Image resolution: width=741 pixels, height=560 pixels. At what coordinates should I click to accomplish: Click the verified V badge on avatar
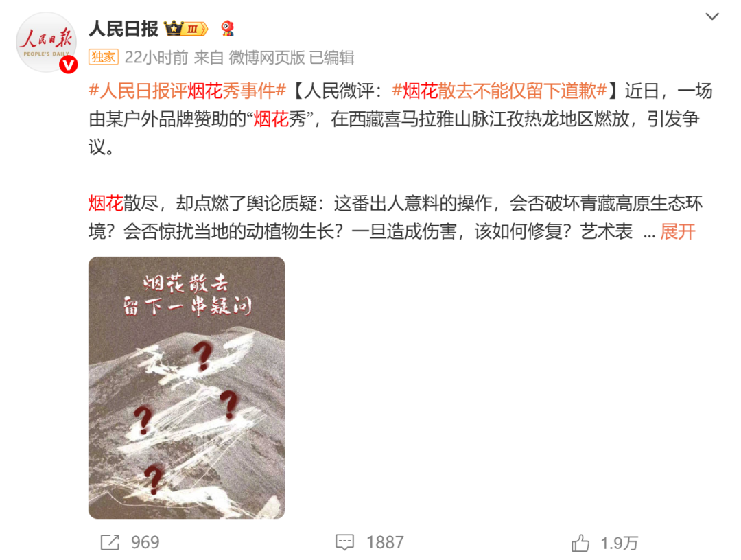pos(68,65)
